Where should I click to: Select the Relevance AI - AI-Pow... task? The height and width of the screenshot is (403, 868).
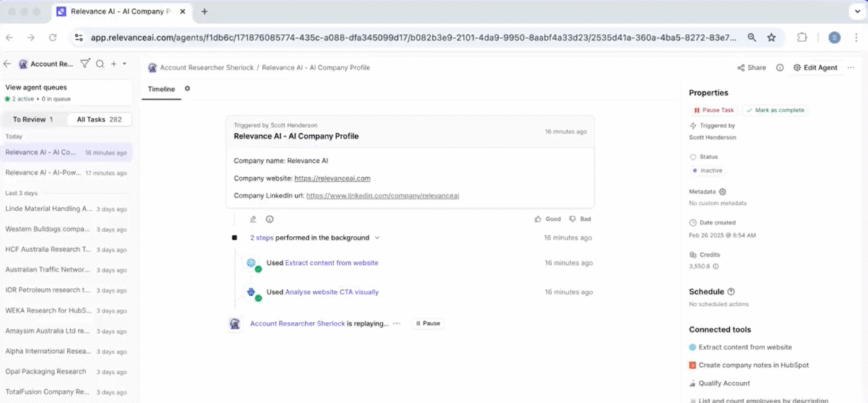(x=67, y=173)
